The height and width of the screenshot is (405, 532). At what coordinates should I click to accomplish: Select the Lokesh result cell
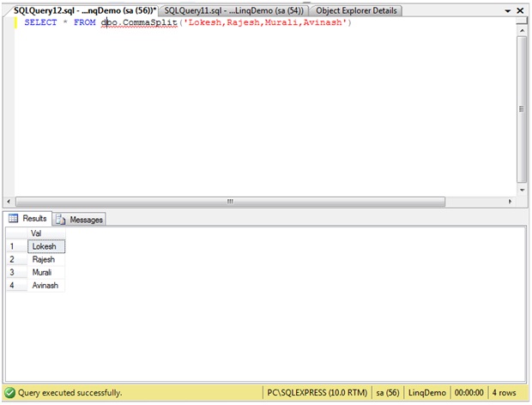(x=46, y=246)
